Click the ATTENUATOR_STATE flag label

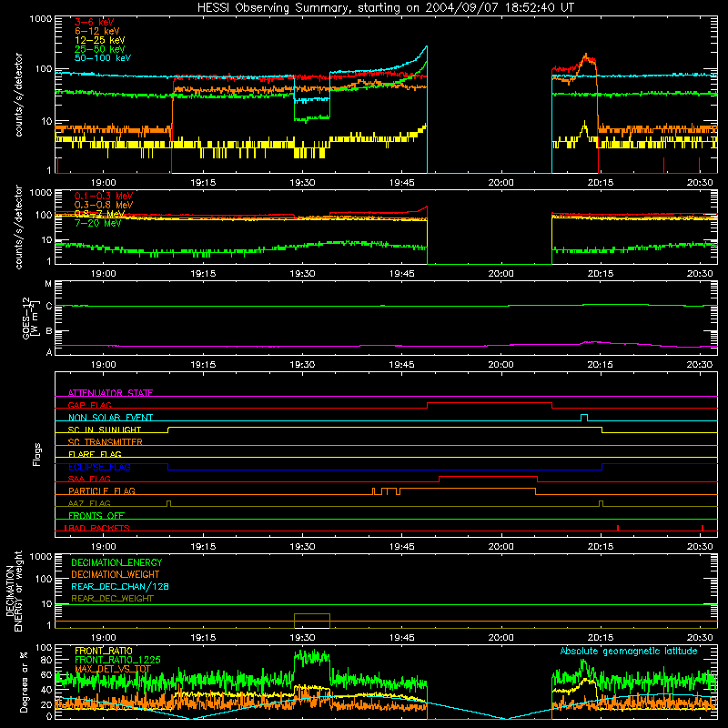pos(110,393)
